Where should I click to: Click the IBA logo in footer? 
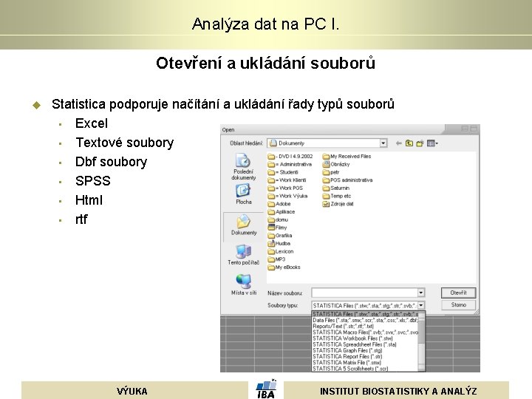point(266,389)
